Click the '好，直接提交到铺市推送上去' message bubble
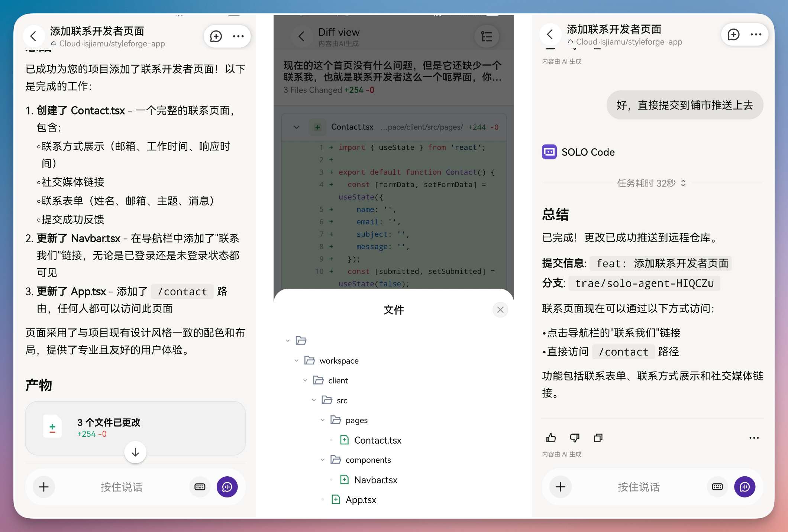 coord(685,105)
